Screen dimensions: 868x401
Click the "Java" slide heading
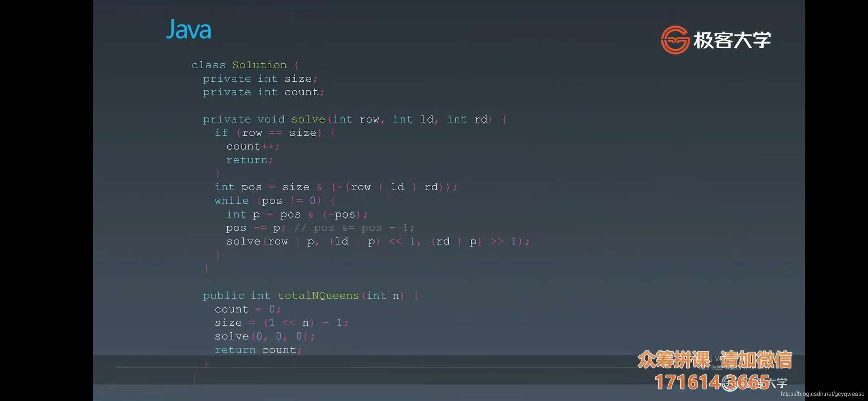188,29
